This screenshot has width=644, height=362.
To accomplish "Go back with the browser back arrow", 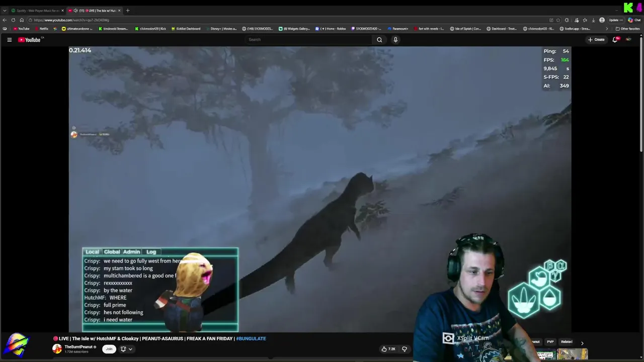I will [5, 20].
